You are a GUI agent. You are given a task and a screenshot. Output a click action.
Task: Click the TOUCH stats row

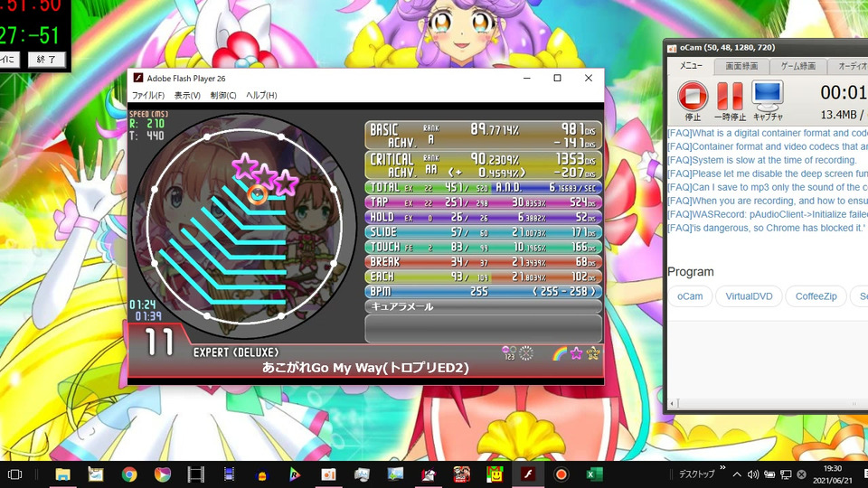[483, 247]
